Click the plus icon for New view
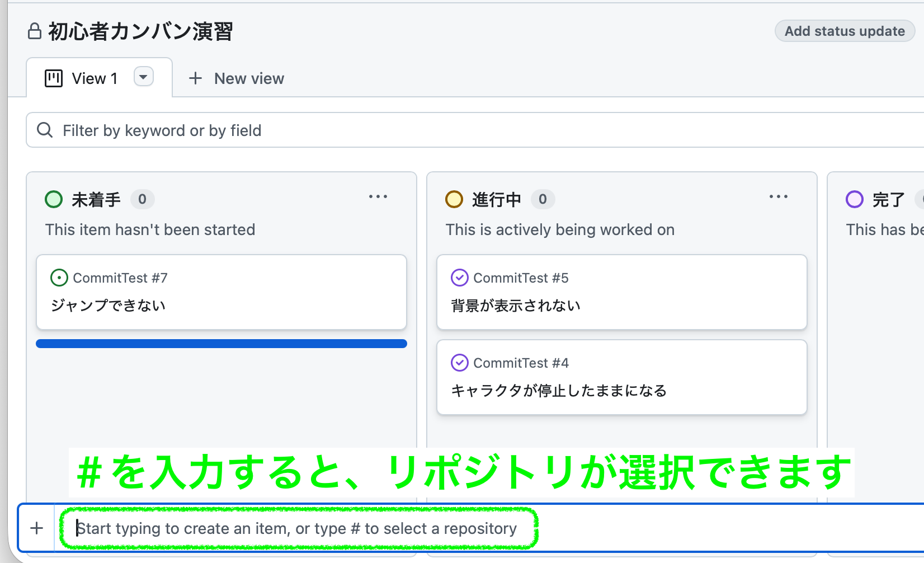The height and width of the screenshot is (563, 924). tap(195, 78)
